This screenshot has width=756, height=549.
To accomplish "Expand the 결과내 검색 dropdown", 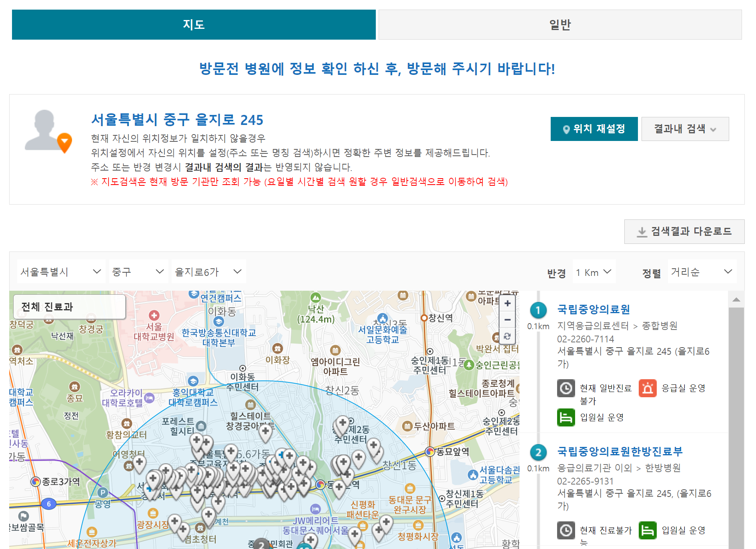I will click(x=685, y=129).
